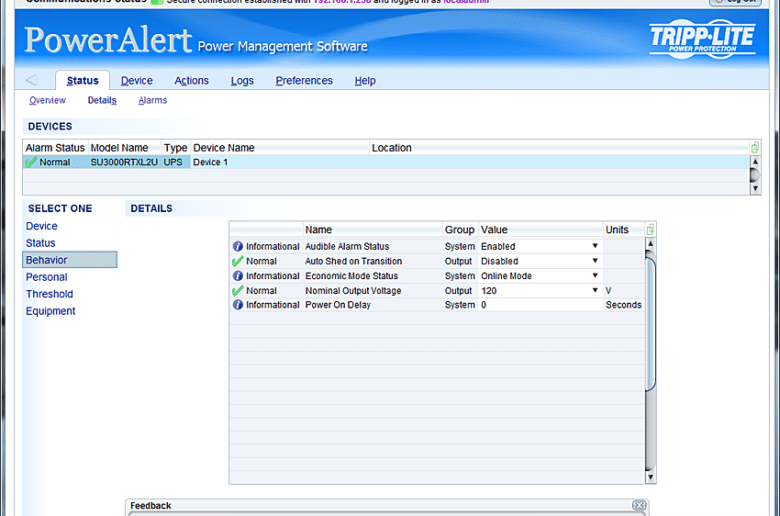This screenshot has height=516, width=780.
Task: Sort details by the Units column header
Action: tap(624, 229)
